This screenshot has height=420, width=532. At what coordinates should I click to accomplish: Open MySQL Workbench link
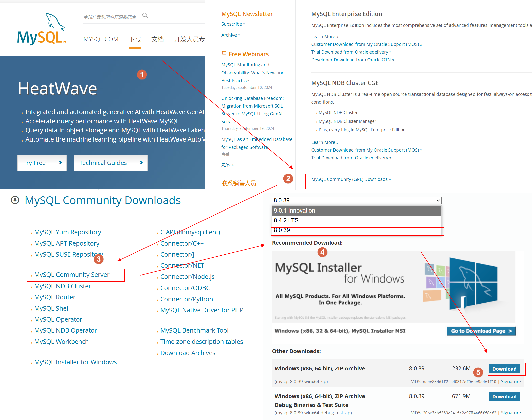click(x=62, y=342)
